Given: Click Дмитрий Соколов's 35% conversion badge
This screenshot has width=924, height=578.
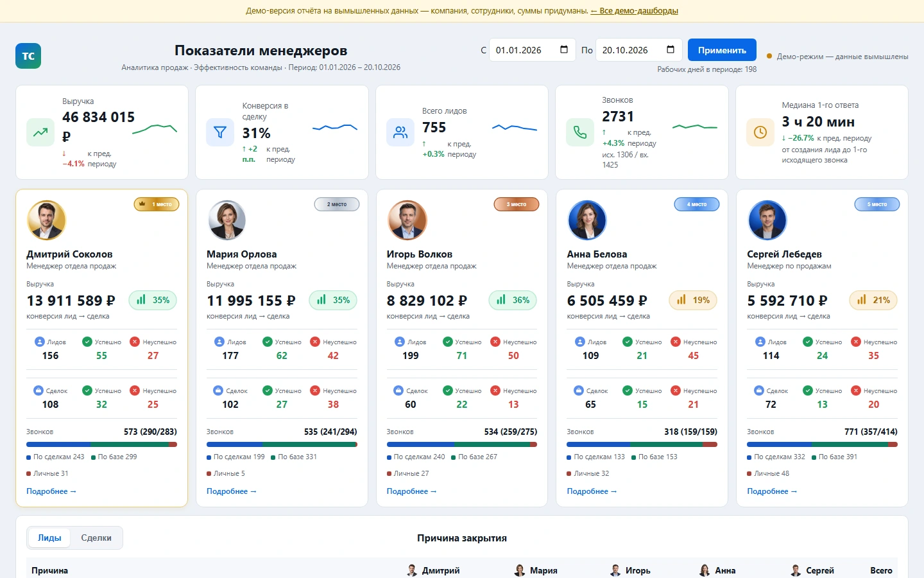Looking at the screenshot, I should (153, 300).
